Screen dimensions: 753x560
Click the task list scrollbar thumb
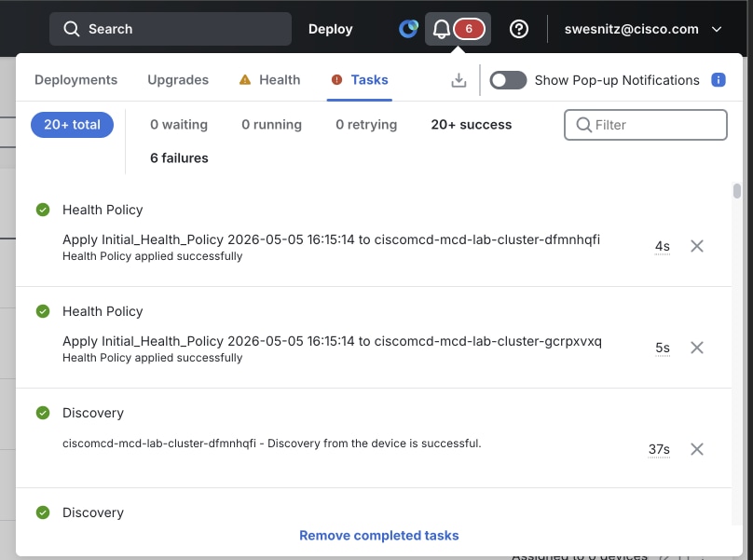tap(736, 191)
